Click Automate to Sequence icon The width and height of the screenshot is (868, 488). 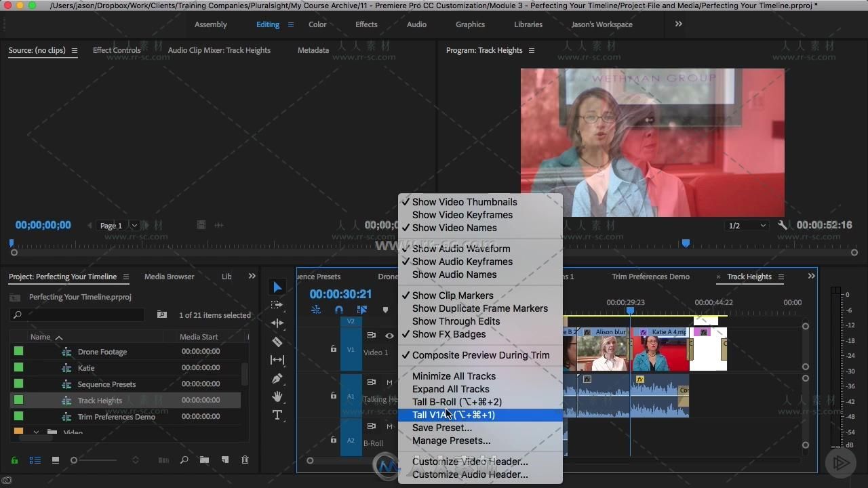click(x=163, y=460)
